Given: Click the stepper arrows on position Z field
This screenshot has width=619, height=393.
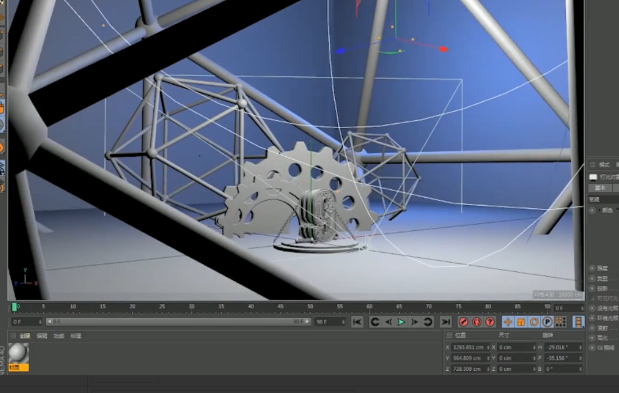Looking at the screenshot, I should (x=488, y=369).
